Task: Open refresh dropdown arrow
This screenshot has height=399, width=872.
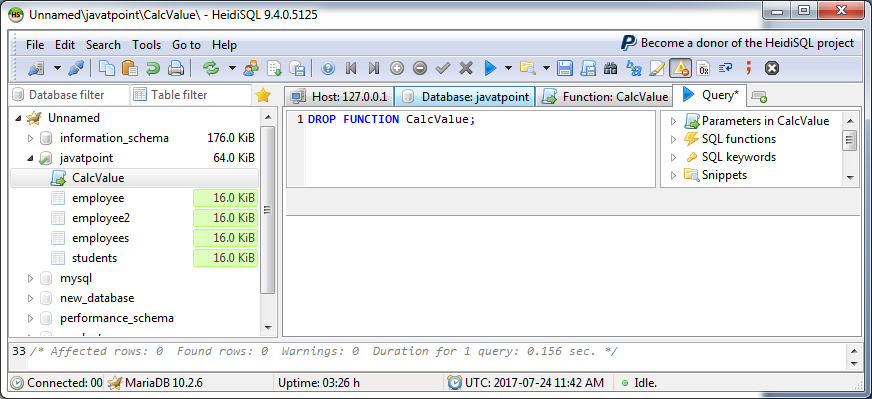Action: (232, 68)
